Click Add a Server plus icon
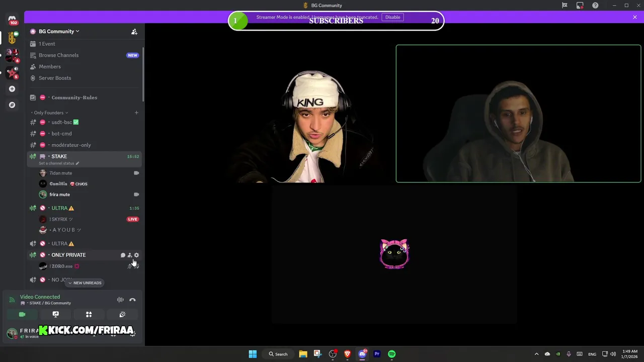Image resolution: width=644 pixels, height=362 pixels. coord(12,89)
